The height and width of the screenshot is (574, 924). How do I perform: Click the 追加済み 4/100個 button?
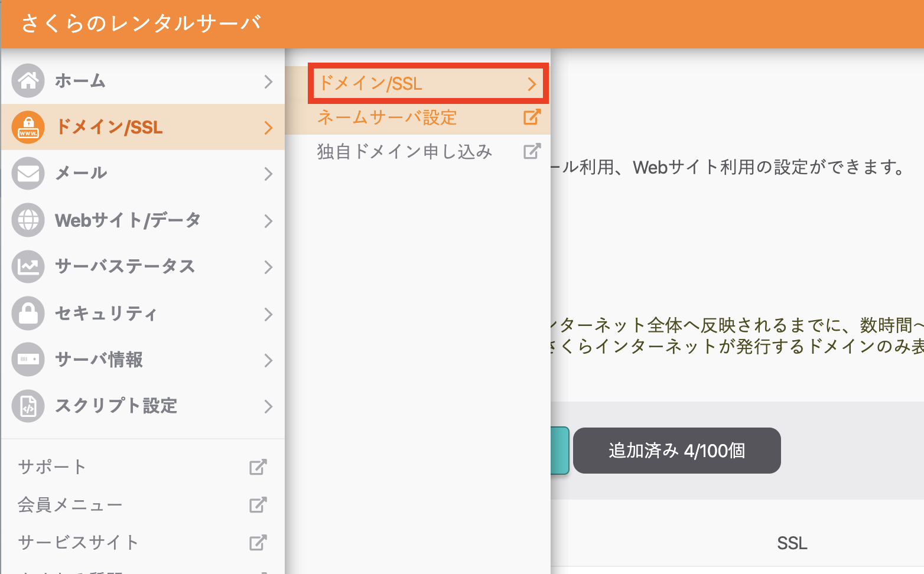coord(677,451)
